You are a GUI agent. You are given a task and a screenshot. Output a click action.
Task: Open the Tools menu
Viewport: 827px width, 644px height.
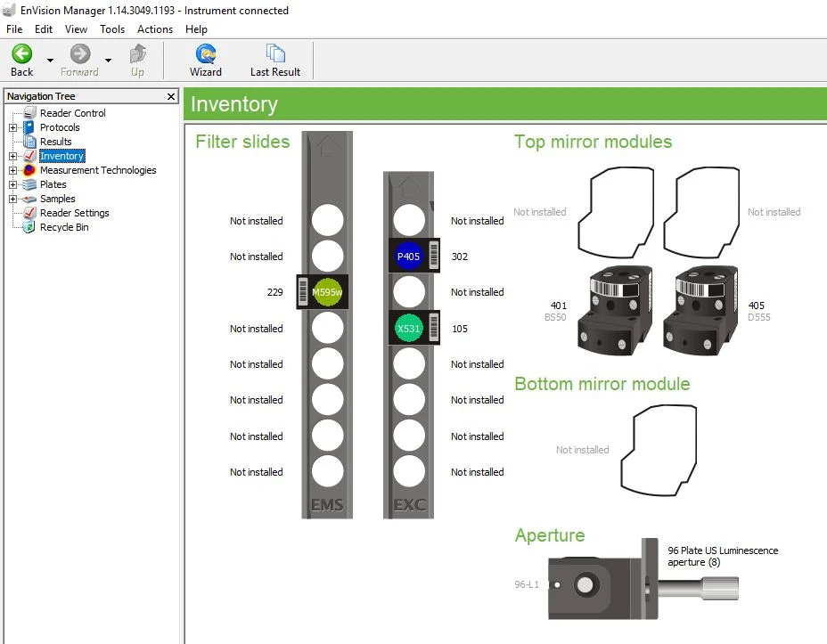[112, 29]
